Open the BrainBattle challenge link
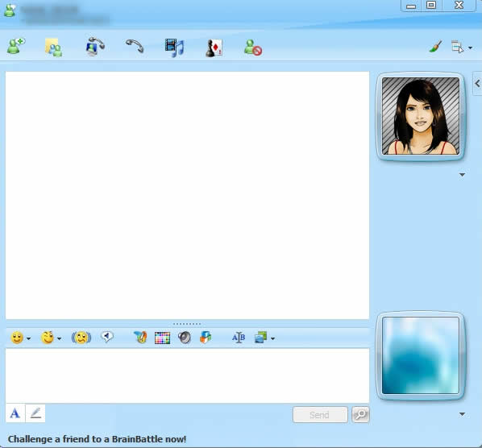482x448 pixels. tap(98, 439)
